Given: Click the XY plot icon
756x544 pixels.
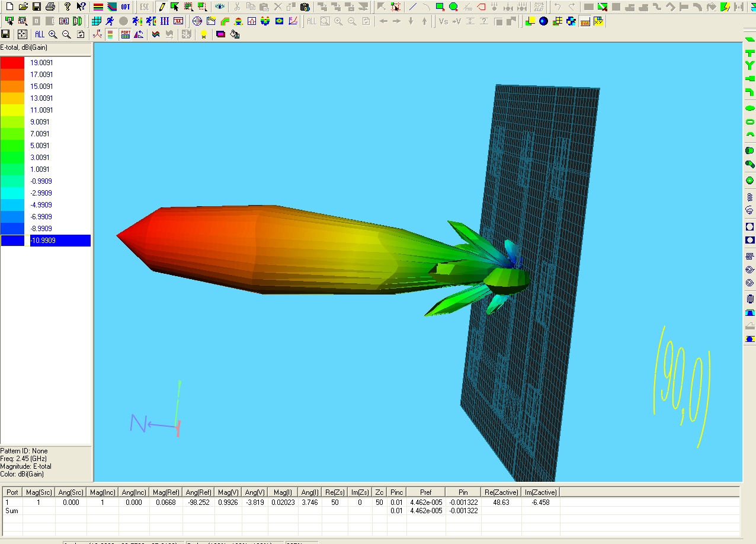Looking at the screenshot, I should pos(598,21).
